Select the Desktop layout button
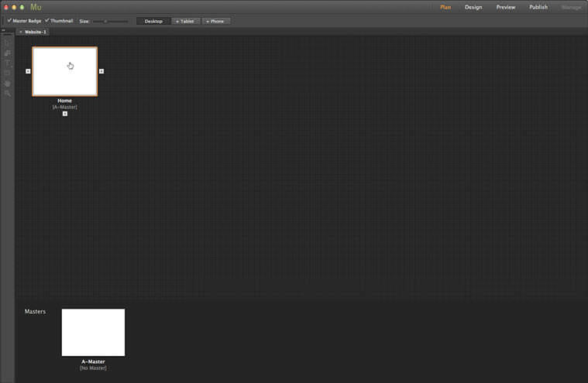Image resolution: width=588 pixels, height=383 pixels. (x=153, y=22)
